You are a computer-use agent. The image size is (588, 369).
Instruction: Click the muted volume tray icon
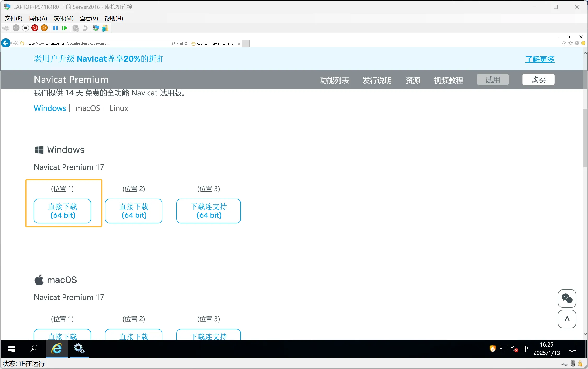[x=514, y=349]
